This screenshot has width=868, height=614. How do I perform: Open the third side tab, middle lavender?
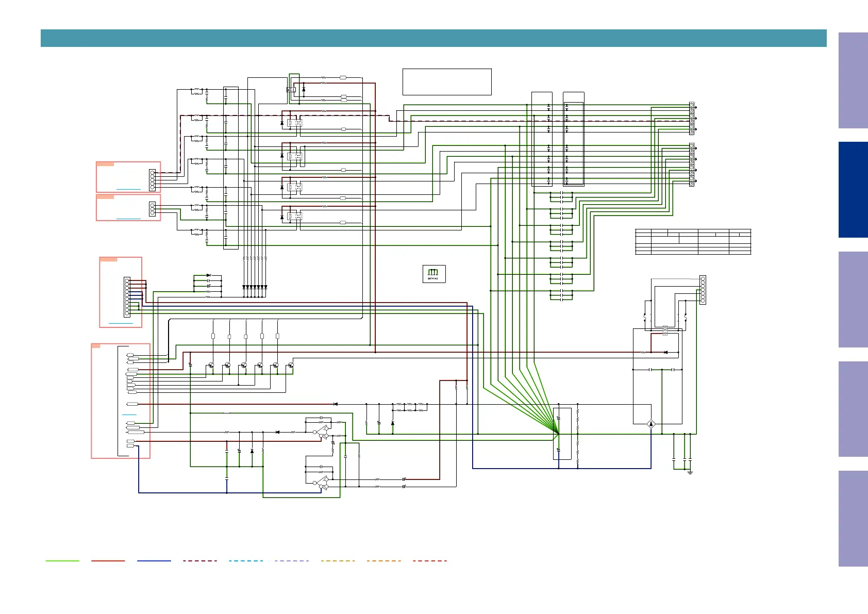[853, 300]
